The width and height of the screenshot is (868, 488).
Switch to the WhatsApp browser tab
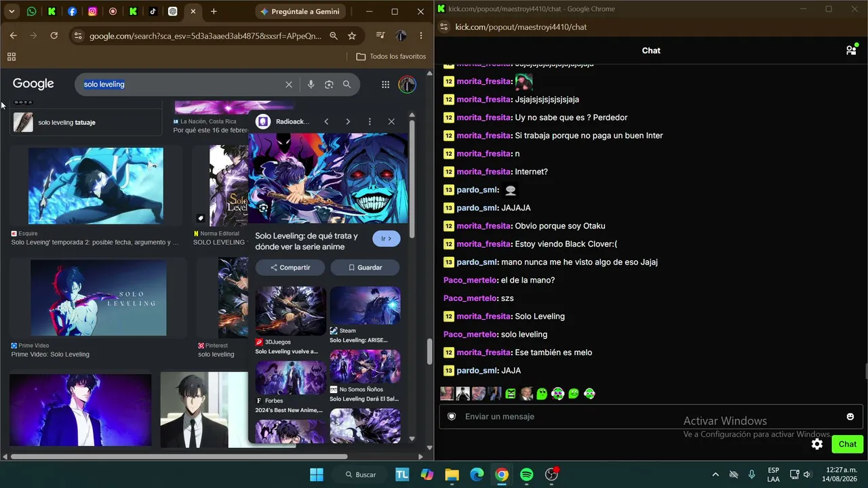(x=32, y=12)
